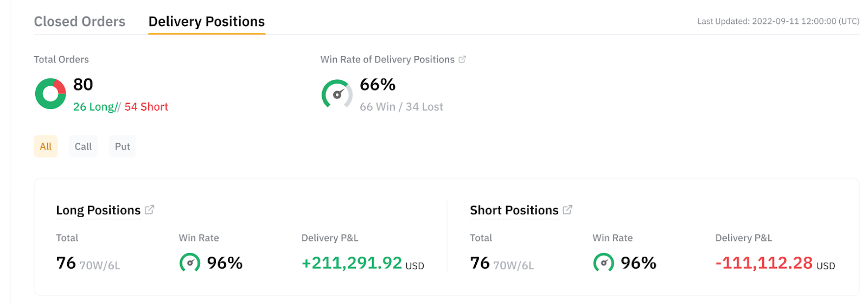The width and height of the screenshot is (868, 305).
Task: Click the Short Positions heading
Action: (514, 211)
